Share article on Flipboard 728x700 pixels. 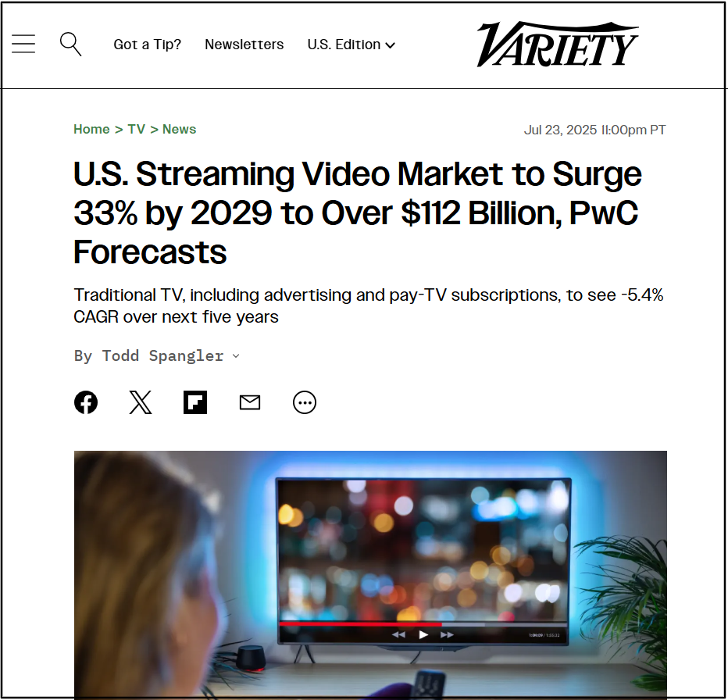tap(195, 402)
